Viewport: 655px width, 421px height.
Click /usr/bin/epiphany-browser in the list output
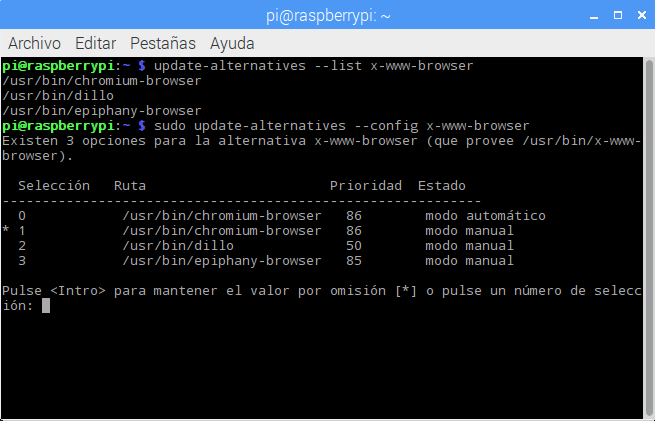[x=102, y=111]
